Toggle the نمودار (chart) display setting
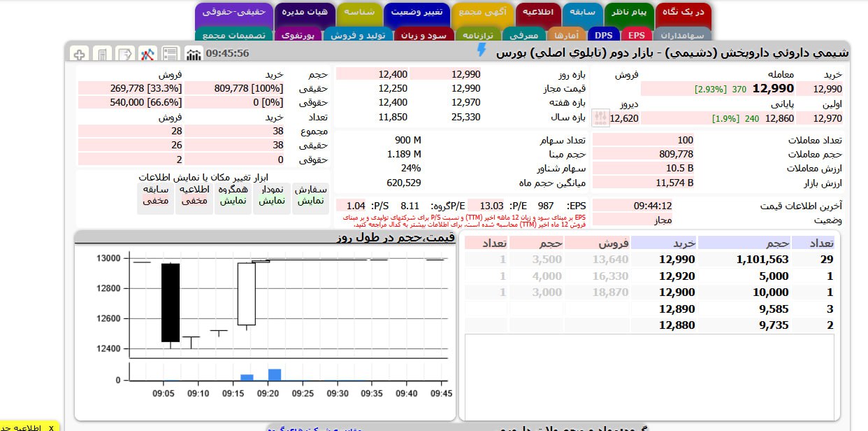Viewport: 868px width, 431px height. [272, 195]
